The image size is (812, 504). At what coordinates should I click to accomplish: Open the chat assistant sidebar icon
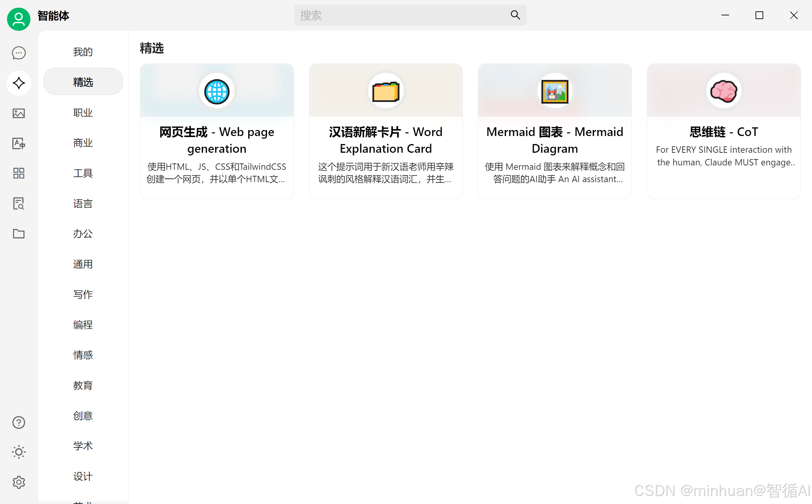point(19,53)
